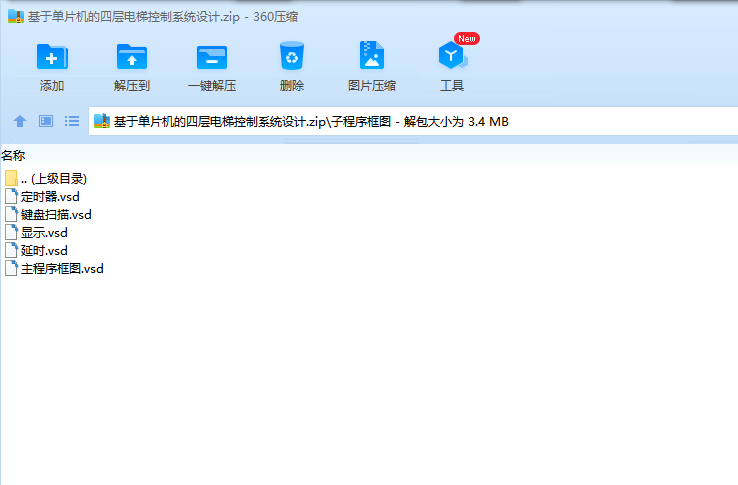This screenshot has width=738, height=485.
Task: Switch to the list view mode
Action: (72, 121)
